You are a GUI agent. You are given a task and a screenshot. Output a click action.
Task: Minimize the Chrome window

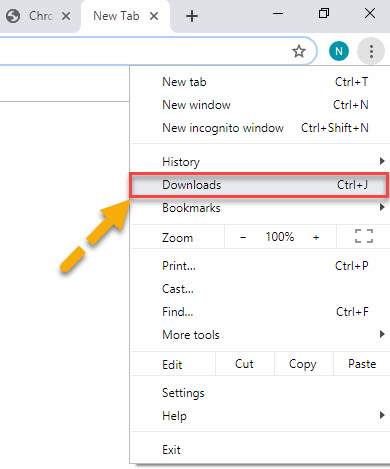[x=278, y=14]
